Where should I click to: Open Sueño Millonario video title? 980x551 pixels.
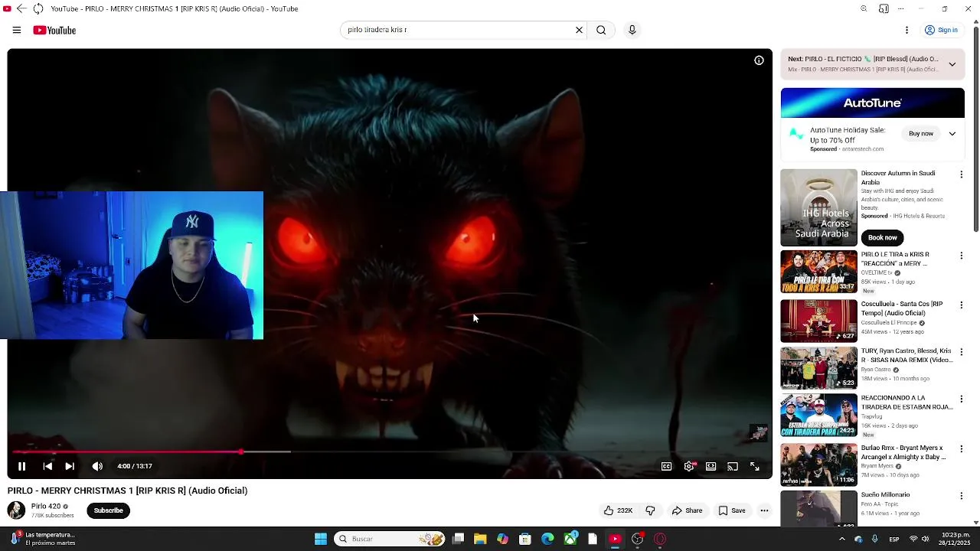(x=885, y=495)
